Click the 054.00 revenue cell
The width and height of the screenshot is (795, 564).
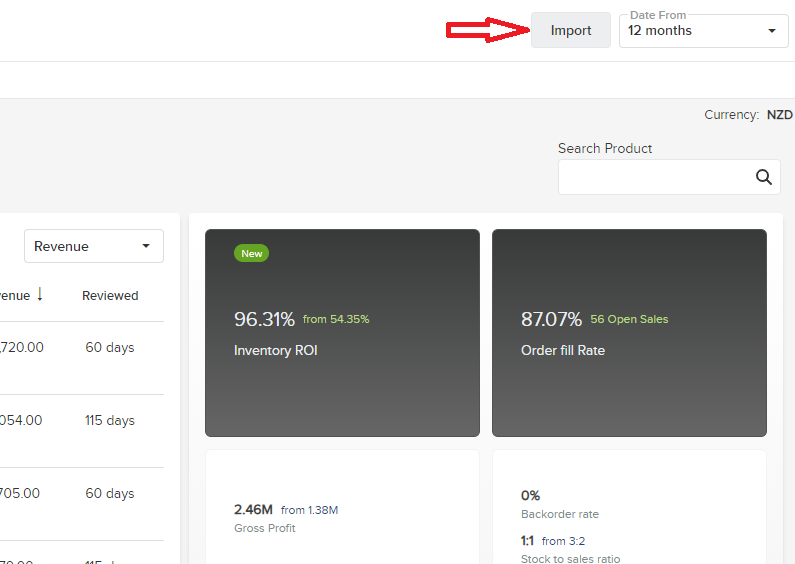[21, 420]
